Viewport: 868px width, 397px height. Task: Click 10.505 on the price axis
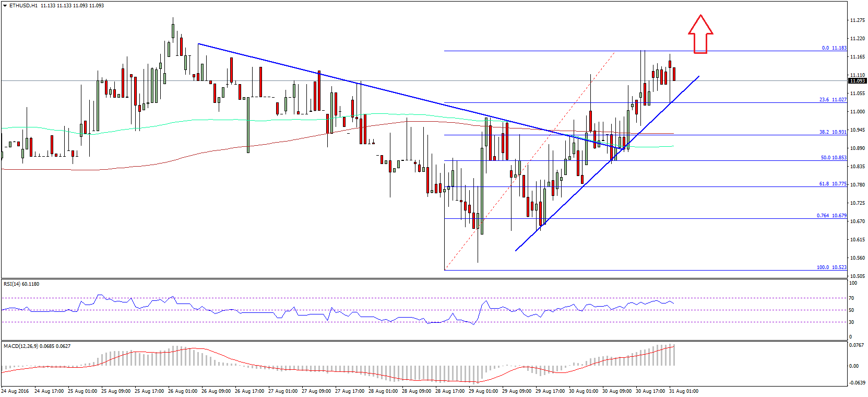tap(858, 276)
